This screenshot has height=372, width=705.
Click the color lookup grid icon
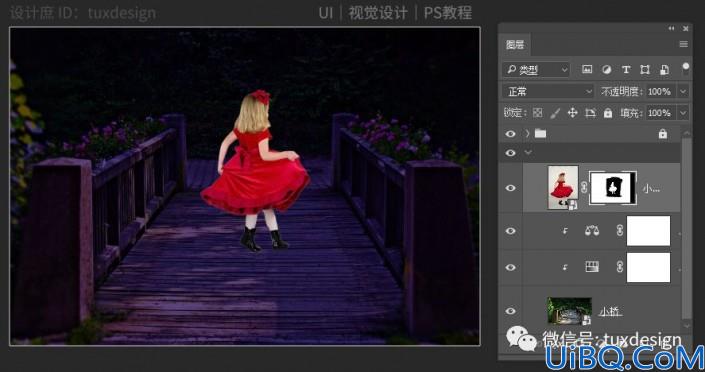592,267
